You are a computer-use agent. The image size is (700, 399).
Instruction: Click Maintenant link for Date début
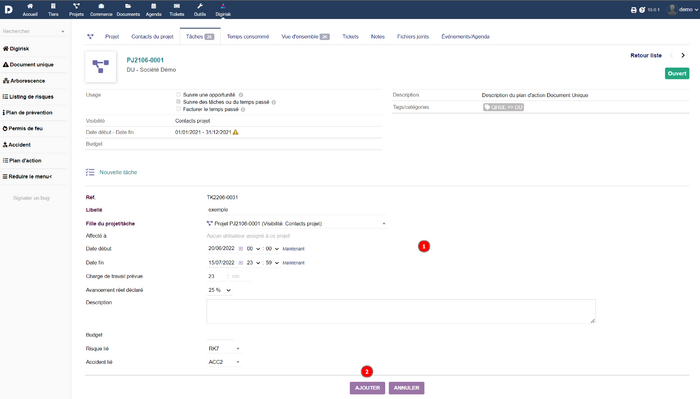[293, 249]
